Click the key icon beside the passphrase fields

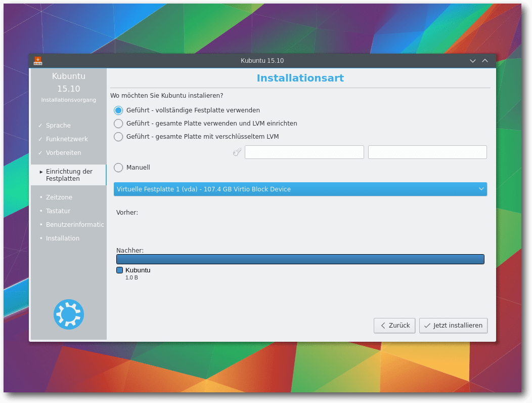point(237,152)
